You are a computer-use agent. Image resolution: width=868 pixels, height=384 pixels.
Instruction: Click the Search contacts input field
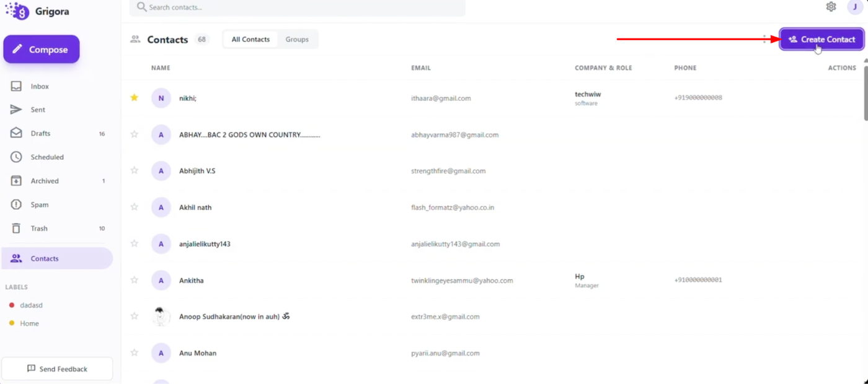(x=298, y=7)
